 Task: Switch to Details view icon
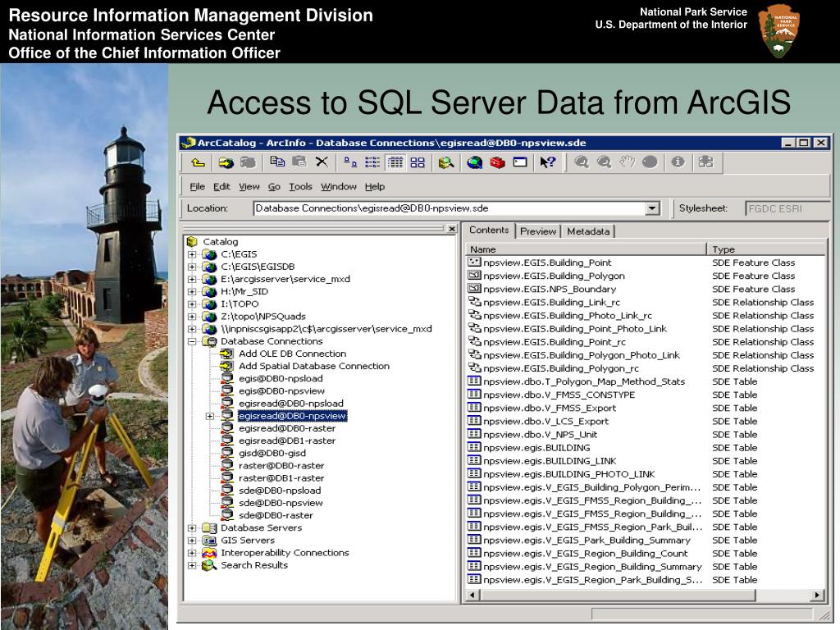395,162
